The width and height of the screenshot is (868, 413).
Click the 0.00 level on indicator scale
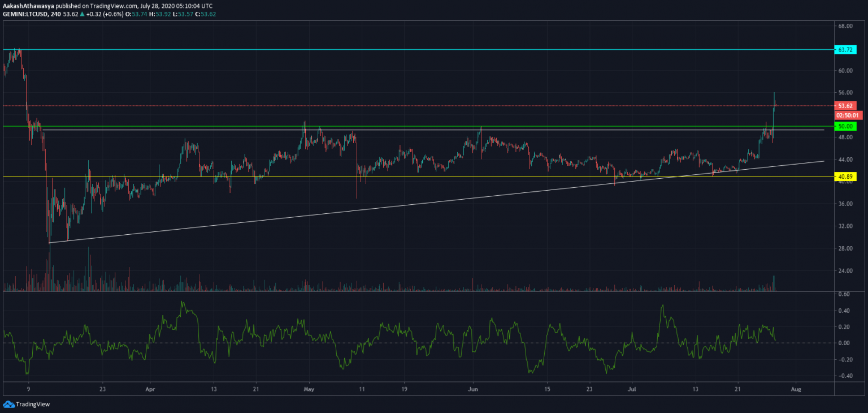click(844, 343)
